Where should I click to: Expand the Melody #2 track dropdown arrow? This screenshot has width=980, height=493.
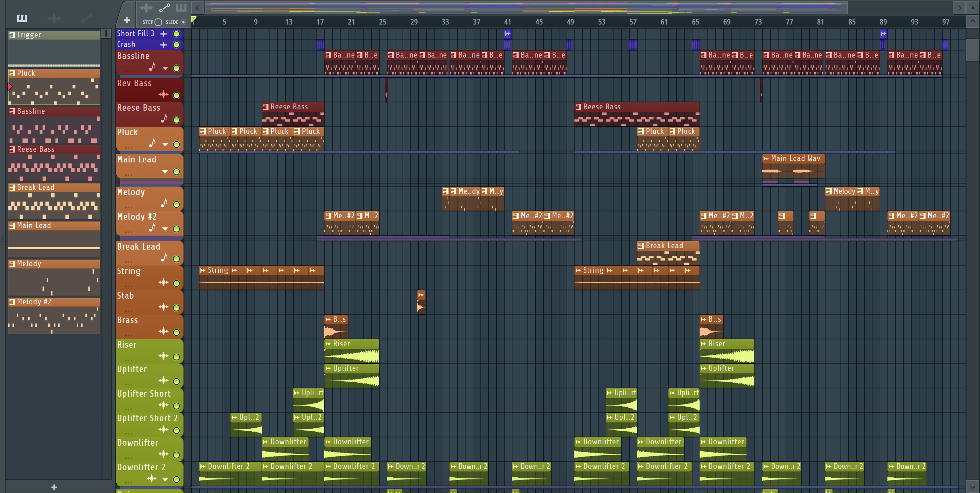[x=165, y=229]
